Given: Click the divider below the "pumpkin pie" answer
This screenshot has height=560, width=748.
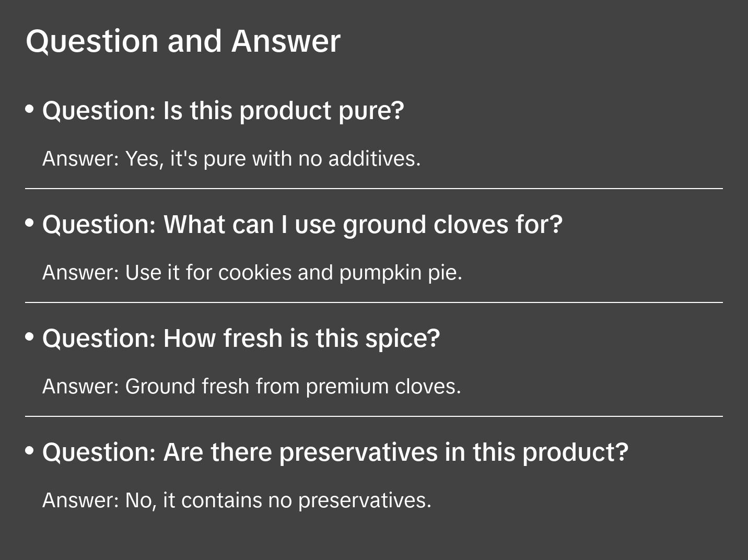Looking at the screenshot, I should [x=374, y=302].
